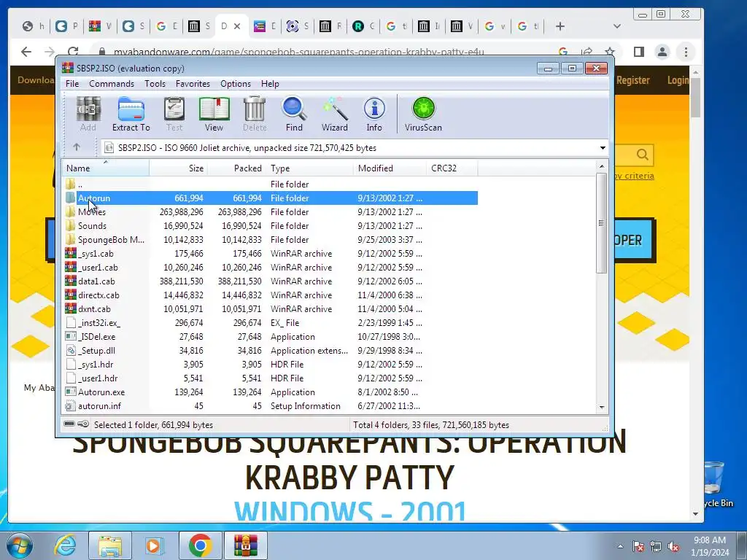Open the Commands menu
Image resolution: width=747 pixels, height=560 pixels.
[x=112, y=84]
